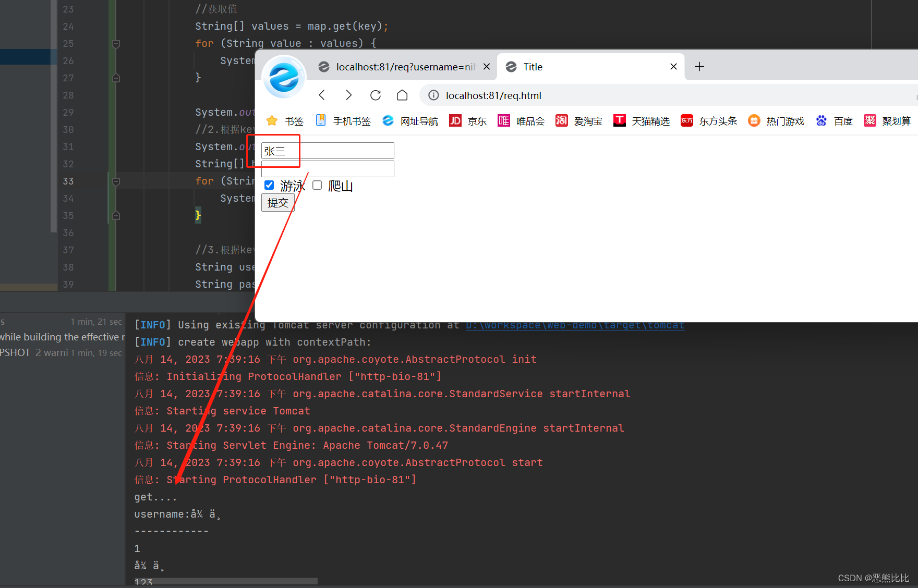Click the 'Starting service Tomcat' log line

(x=222, y=411)
